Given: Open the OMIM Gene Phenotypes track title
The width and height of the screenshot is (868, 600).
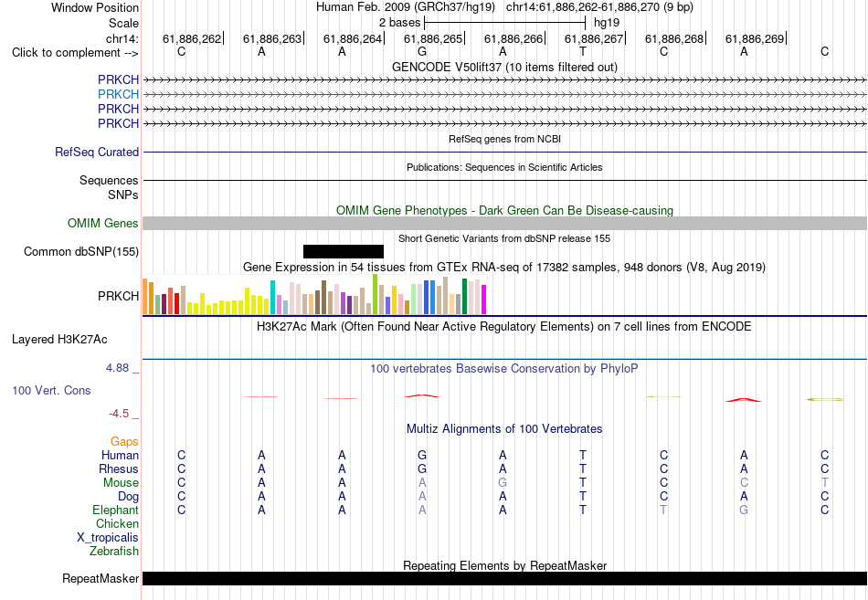Looking at the screenshot, I should (504, 210).
